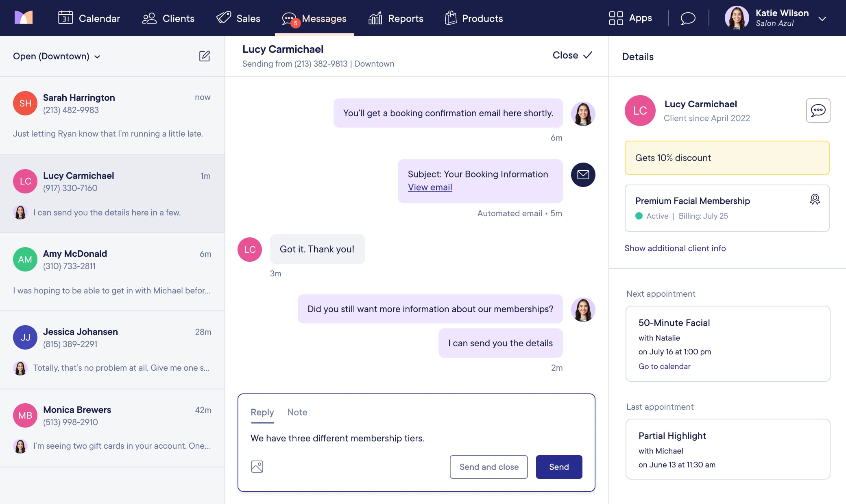Expand the Katie Wilson account menu

822,19
